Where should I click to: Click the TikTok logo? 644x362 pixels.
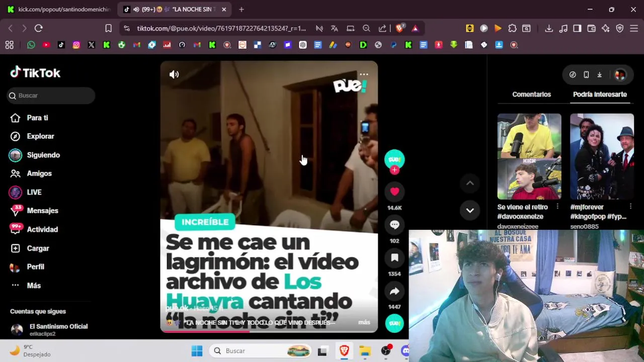click(x=35, y=73)
